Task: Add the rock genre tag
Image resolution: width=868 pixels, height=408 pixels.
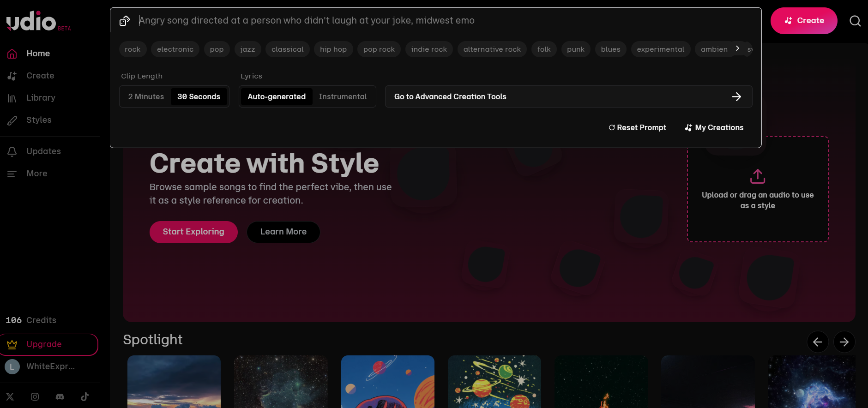Action: [x=133, y=49]
